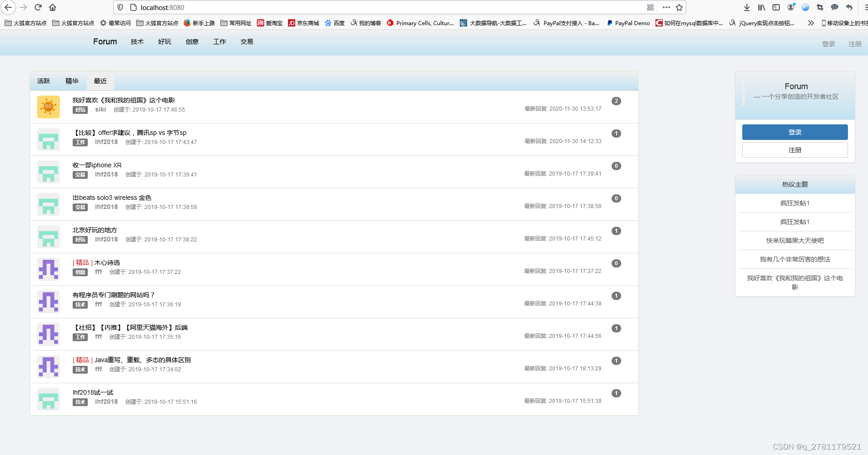Open post Java重写、重载、多态的具体区别
The width and height of the screenshot is (868, 455).
[x=143, y=360]
